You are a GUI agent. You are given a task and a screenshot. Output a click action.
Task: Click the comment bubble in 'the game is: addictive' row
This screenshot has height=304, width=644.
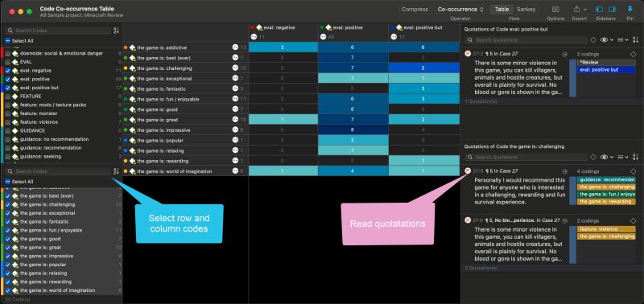coord(235,47)
